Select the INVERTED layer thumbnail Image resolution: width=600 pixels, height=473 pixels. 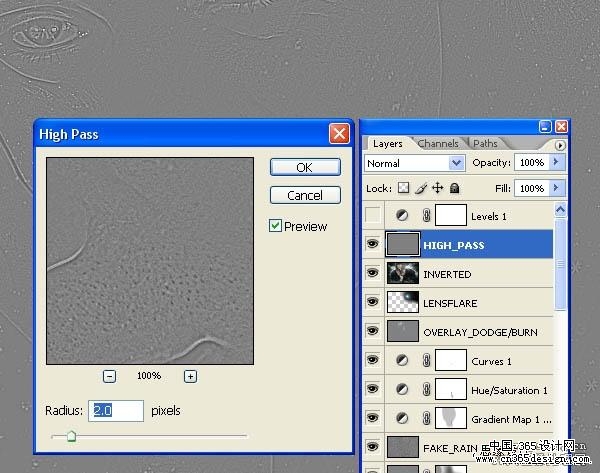coord(403,273)
